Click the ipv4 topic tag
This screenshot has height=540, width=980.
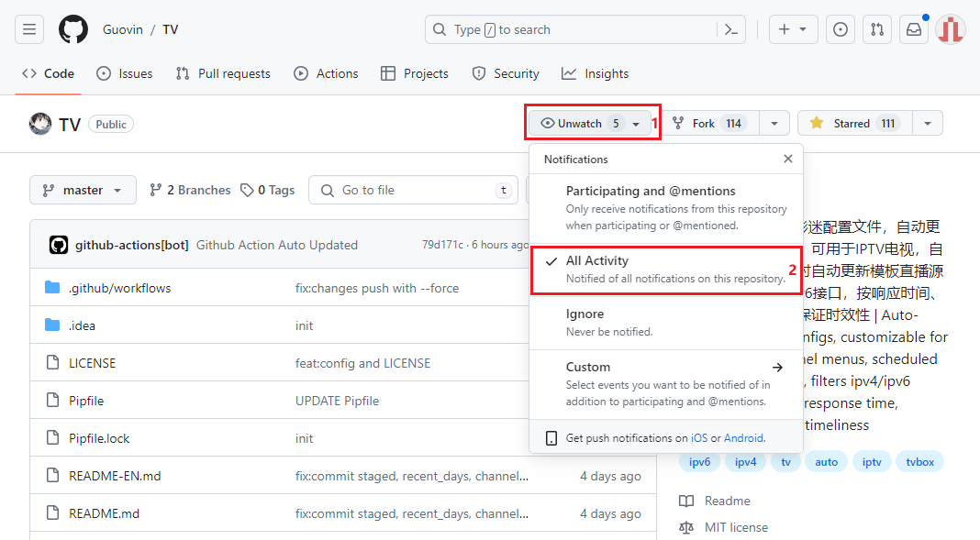[x=745, y=462]
